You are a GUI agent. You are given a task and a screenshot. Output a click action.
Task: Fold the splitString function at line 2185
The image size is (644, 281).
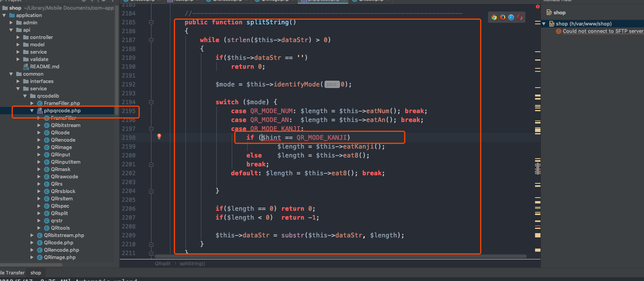point(151,22)
